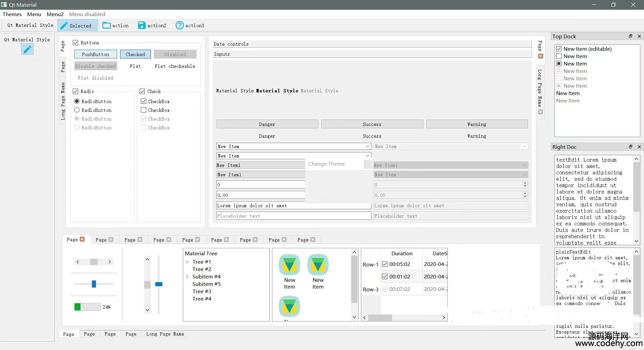Click the PushButton button
Image resolution: width=644 pixels, height=350 pixels.
coord(96,54)
